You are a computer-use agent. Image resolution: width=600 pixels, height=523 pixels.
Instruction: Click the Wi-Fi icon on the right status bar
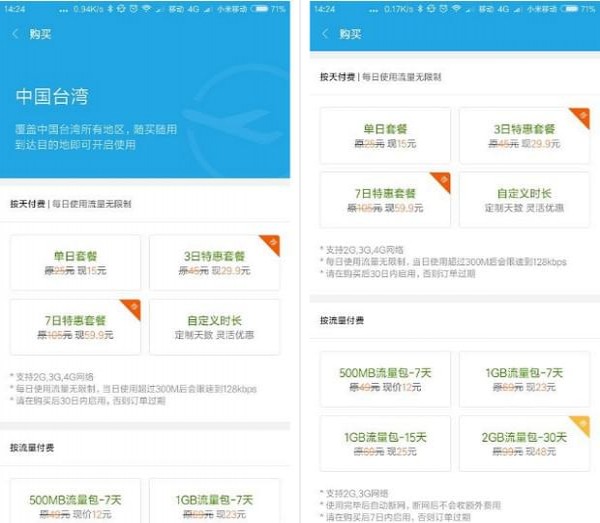click(x=456, y=8)
